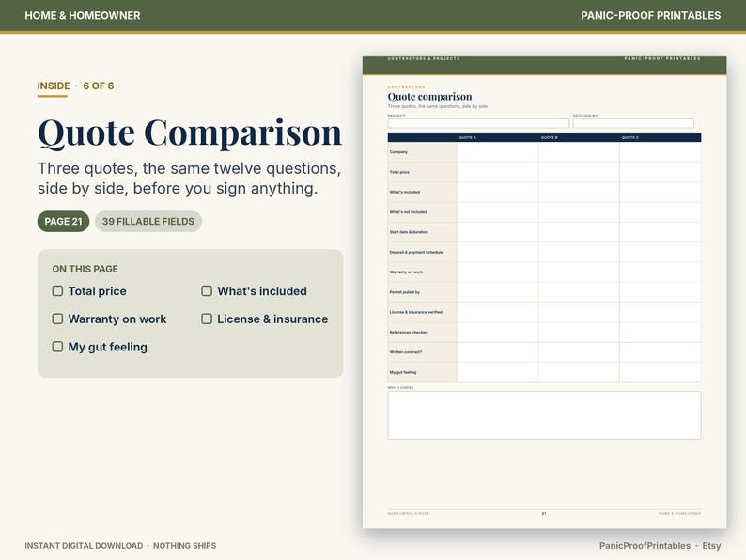Check the My gut feeling checkbox
Image resolution: width=746 pixels, height=560 pixels.
(x=57, y=347)
